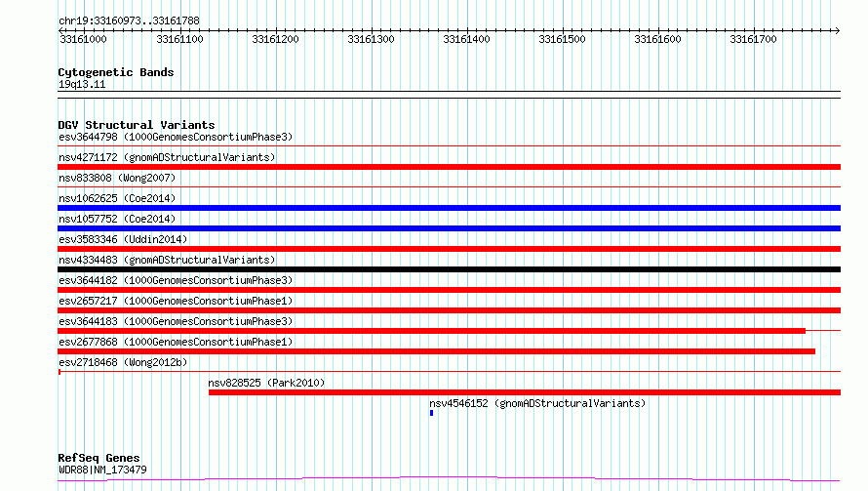
Task: Click the red bar of esv3583346
Action: coord(449,249)
